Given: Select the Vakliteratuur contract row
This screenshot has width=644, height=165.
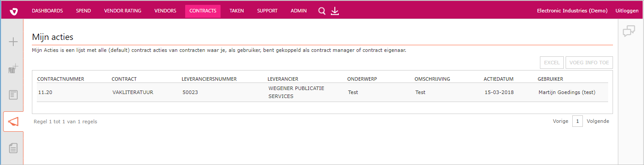Looking at the screenshot, I should click(322, 93).
